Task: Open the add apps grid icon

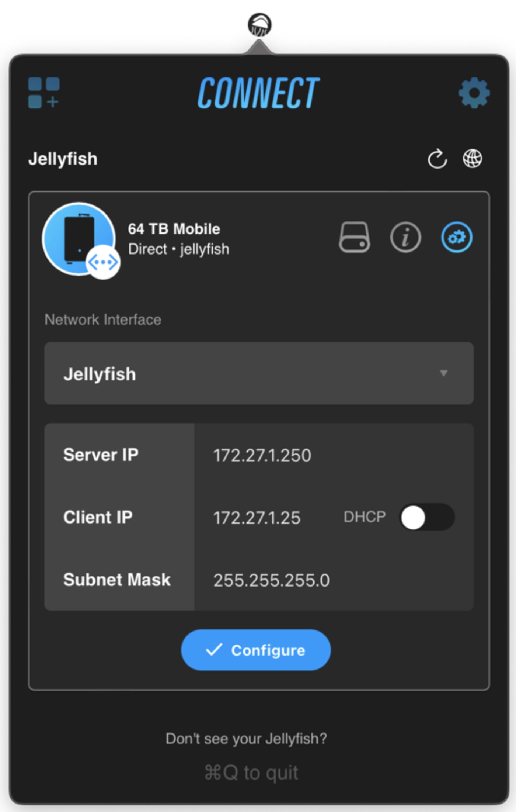Action: 44,93
